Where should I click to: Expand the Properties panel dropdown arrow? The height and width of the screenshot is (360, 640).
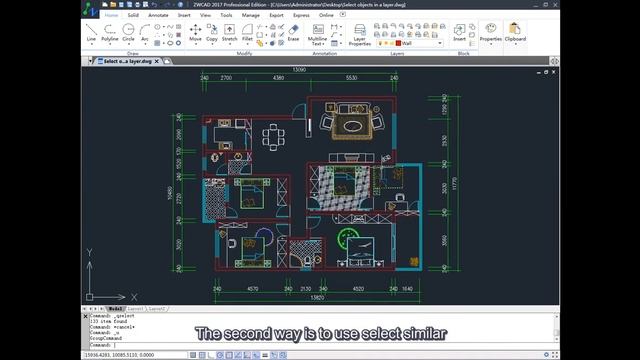[491, 44]
